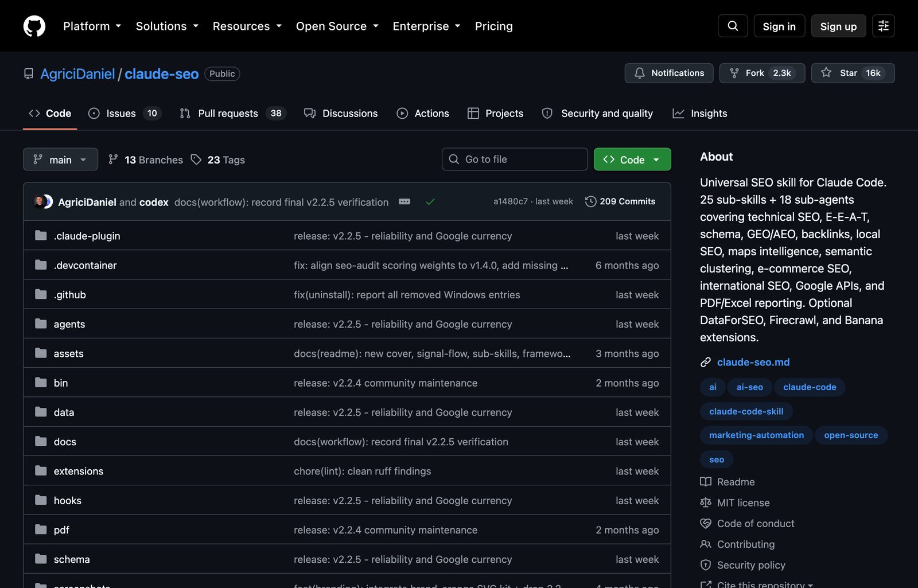Click the Sign in button
The width and height of the screenshot is (918, 588).
779,26
